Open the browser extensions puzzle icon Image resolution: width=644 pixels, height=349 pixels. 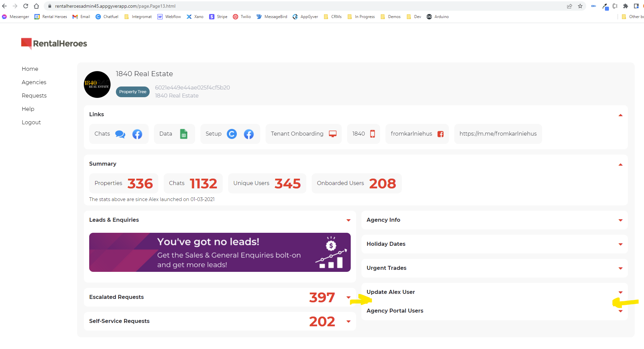(626, 6)
